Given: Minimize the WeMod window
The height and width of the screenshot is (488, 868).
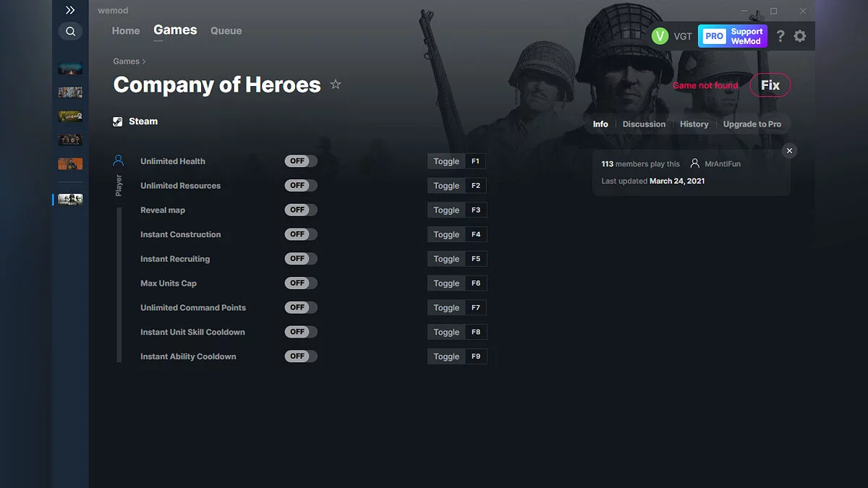Looking at the screenshot, I should (x=744, y=11).
